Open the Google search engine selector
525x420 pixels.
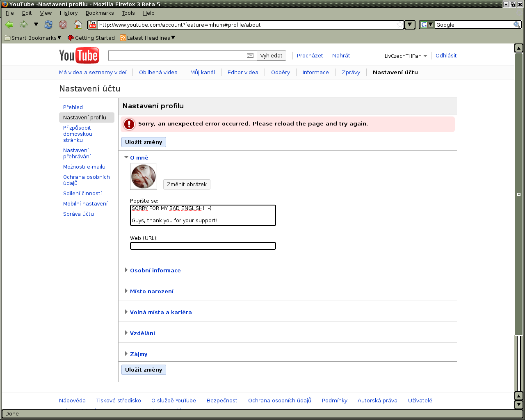point(427,25)
